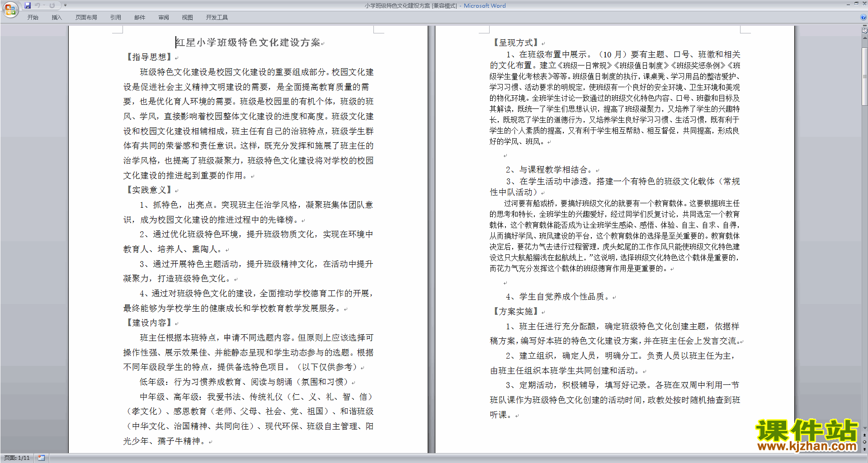This screenshot has width=868, height=463.
Task: Redo action using the quick access icon
Action: (52, 5)
